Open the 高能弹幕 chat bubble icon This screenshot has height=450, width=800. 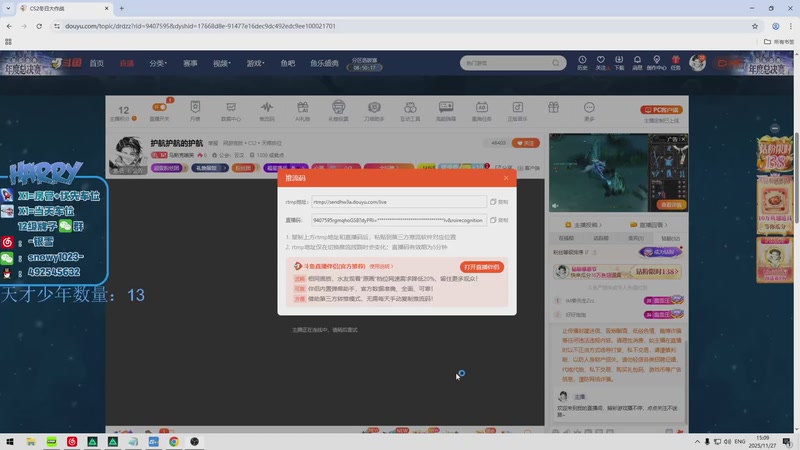pos(446,111)
